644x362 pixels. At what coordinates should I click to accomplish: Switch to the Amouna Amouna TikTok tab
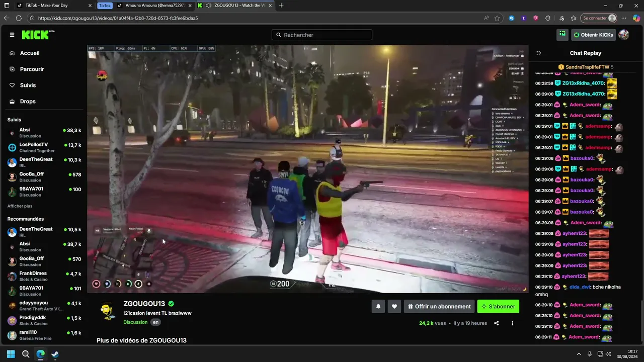155,6
